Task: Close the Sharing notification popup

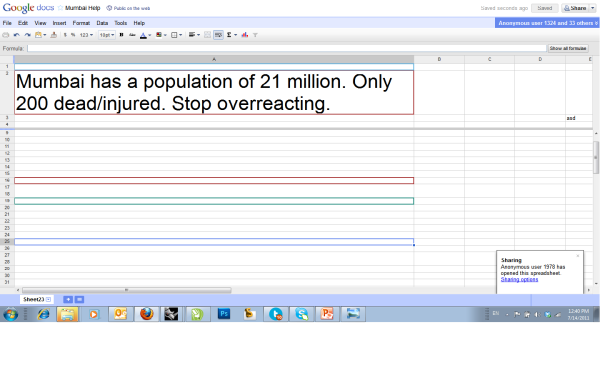Action: click(578, 256)
